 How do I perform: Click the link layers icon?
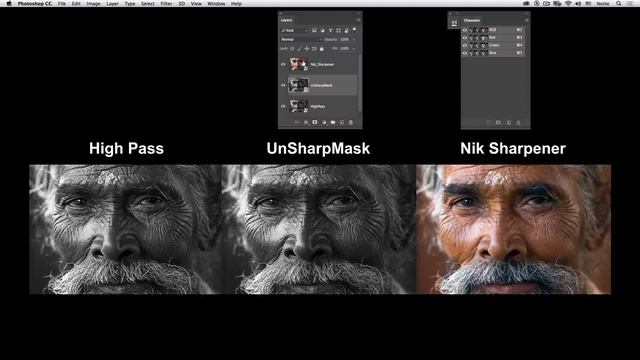[297, 122]
